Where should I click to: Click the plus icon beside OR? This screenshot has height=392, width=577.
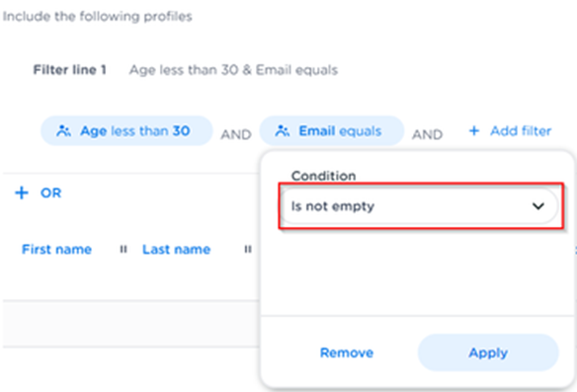pyautogui.click(x=22, y=193)
